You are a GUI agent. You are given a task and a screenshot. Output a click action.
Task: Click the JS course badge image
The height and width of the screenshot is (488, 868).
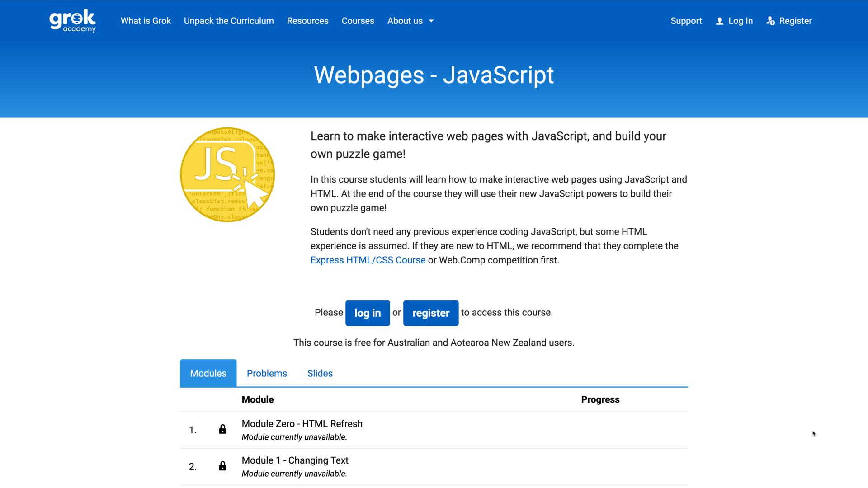tap(227, 174)
